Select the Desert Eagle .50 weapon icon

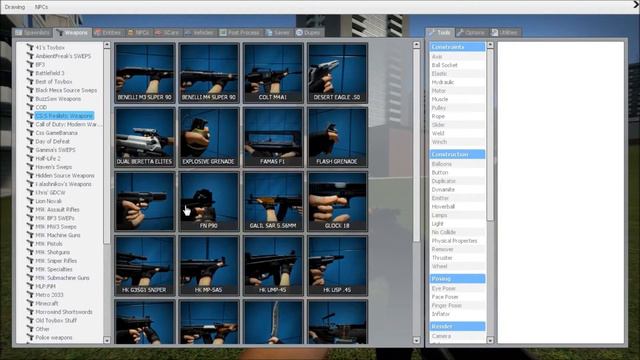[337, 73]
